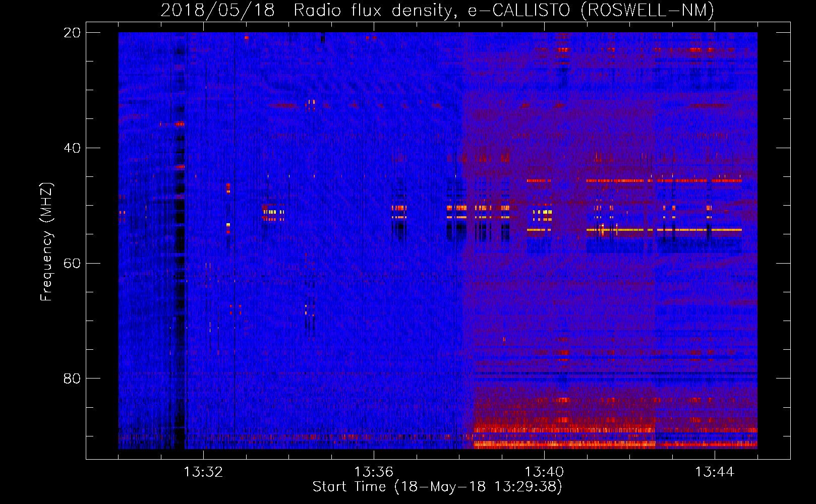Image resolution: width=816 pixels, height=504 pixels.
Task: Click the 80 frequency tick label
Action: [72, 379]
